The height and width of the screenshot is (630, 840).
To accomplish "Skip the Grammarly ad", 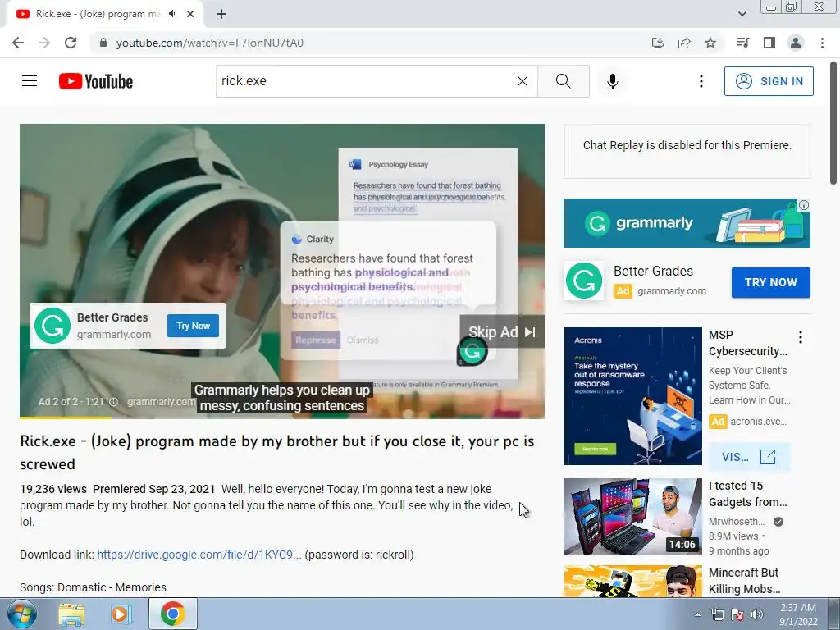I will (x=501, y=332).
